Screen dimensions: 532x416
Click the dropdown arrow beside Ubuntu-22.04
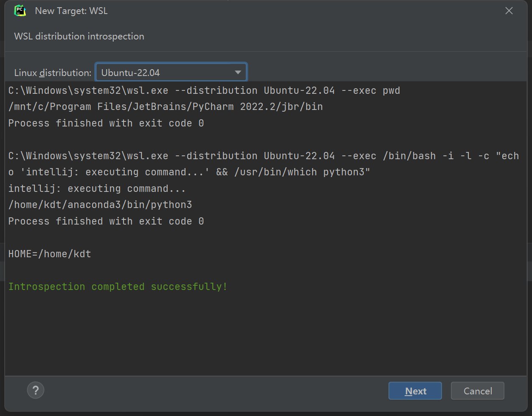click(x=237, y=72)
